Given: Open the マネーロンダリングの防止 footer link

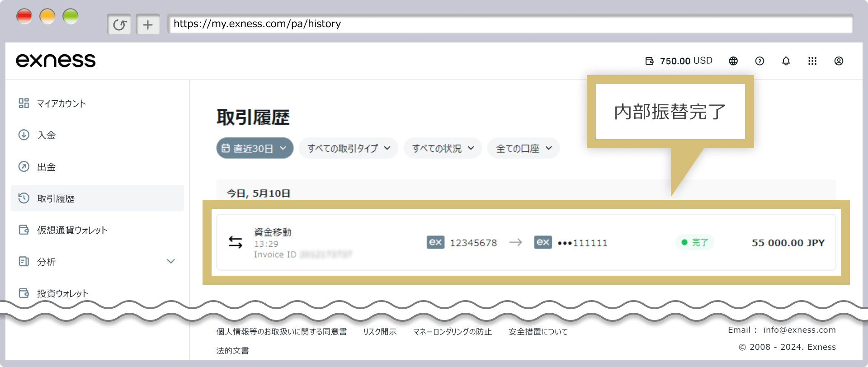Looking at the screenshot, I should tap(453, 332).
